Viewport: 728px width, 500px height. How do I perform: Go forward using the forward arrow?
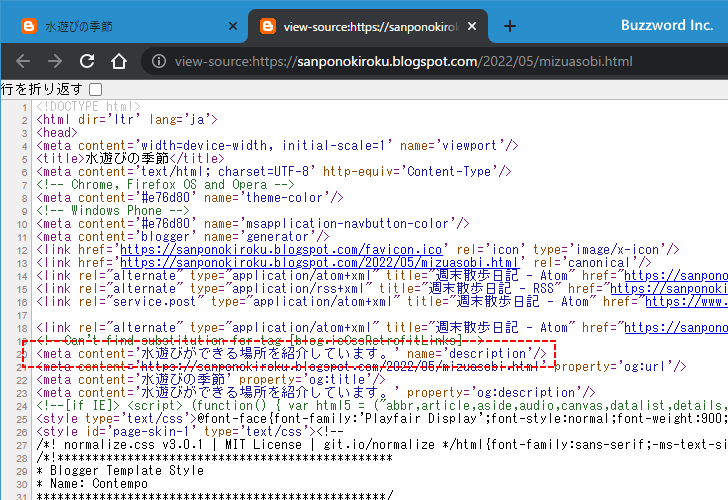pos(55,61)
